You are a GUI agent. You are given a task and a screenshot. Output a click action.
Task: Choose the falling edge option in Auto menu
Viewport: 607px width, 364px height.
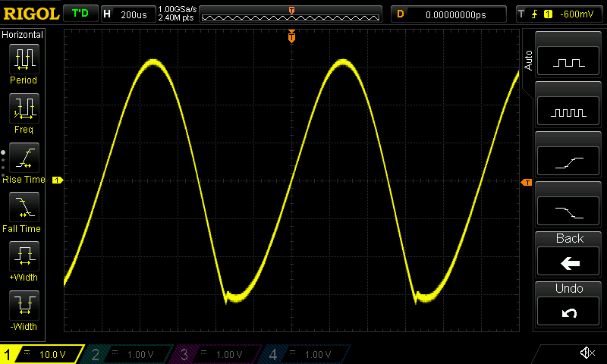point(568,212)
